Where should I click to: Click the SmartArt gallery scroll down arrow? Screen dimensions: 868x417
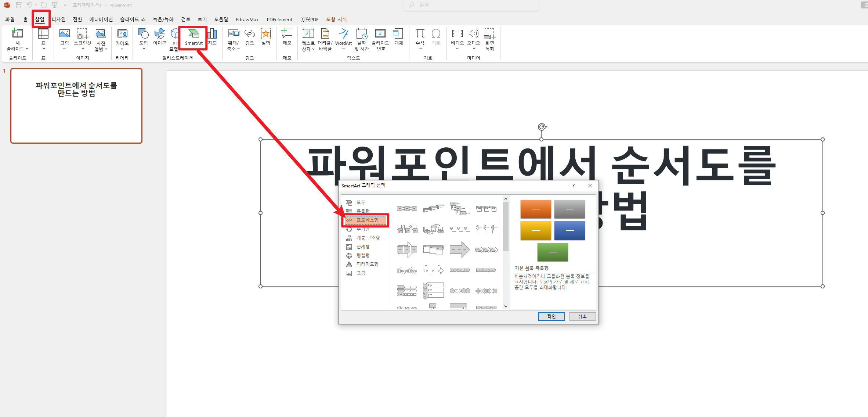(x=506, y=306)
